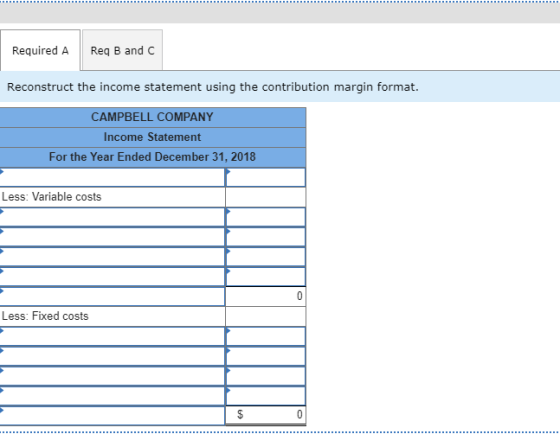The width and height of the screenshot is (560, 434).
Task: Open third label dropdown under Less: Fixed costs
Action: click(112, 376)
